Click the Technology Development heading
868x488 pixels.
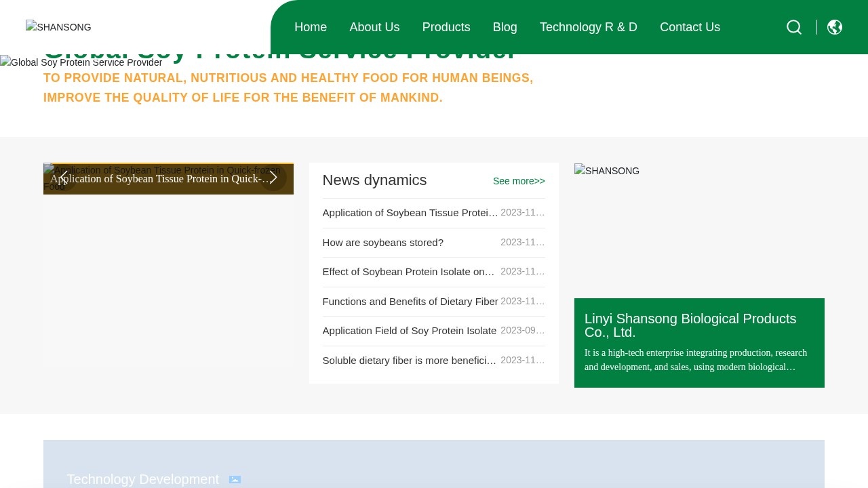coord(143,479)
